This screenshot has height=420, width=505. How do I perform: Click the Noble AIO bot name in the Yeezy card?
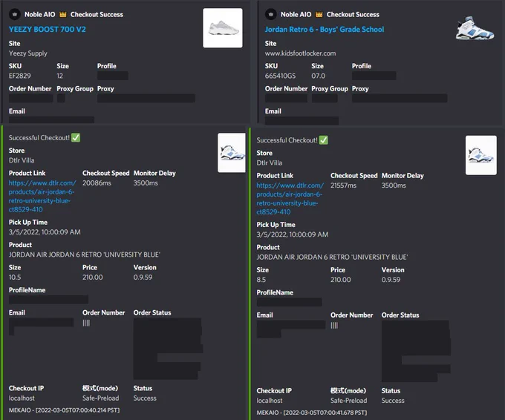coord(40,15)
